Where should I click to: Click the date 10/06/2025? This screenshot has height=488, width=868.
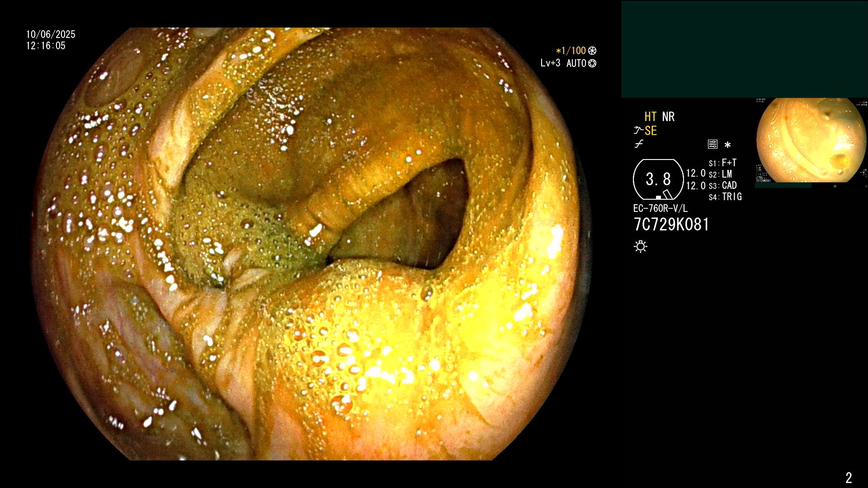point(51,34)
